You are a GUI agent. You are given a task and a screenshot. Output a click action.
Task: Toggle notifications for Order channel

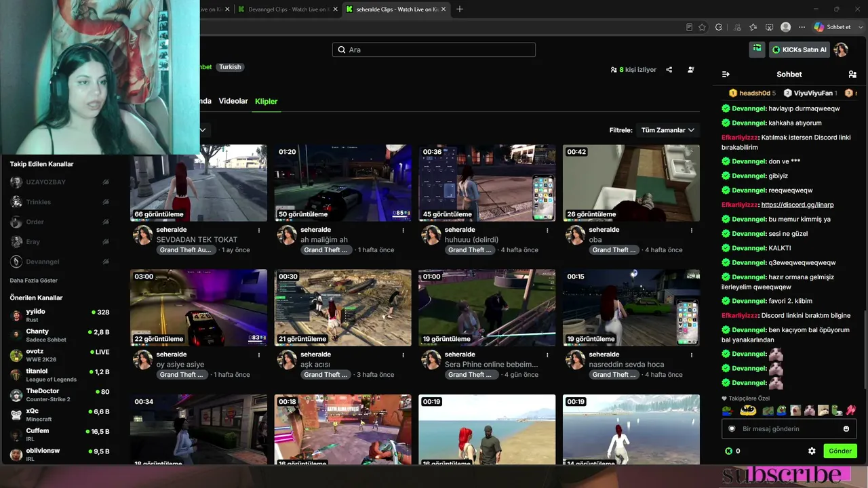(x=106, y=222)
